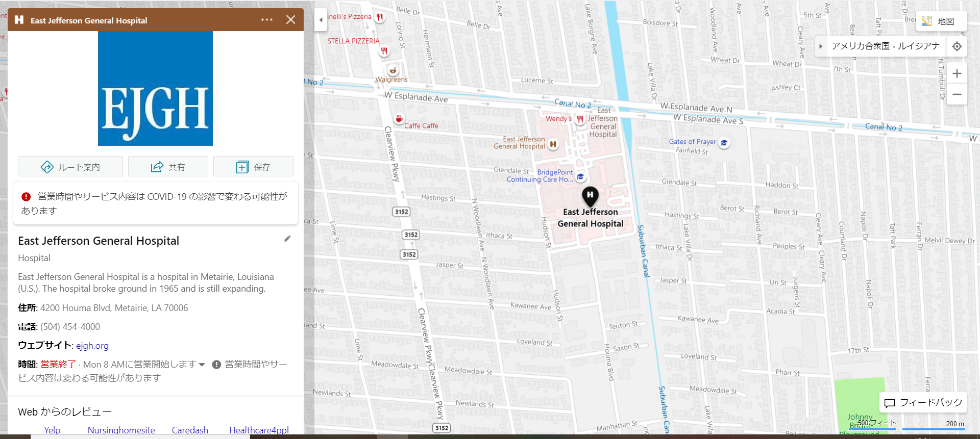The image size is (980, 439).
Task: Zoom out the map with minus
Action: (957, 94)
